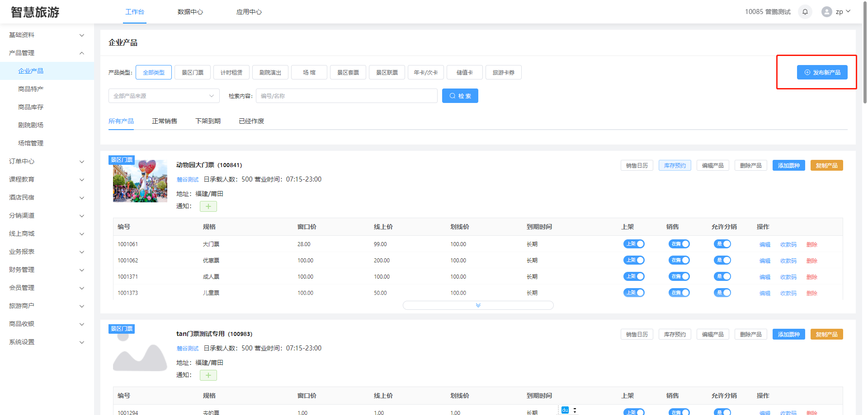This screenshot has width=868, height=415.
Task: Toggle 上架 switch for row 1001061
Action: pos(634,244)
